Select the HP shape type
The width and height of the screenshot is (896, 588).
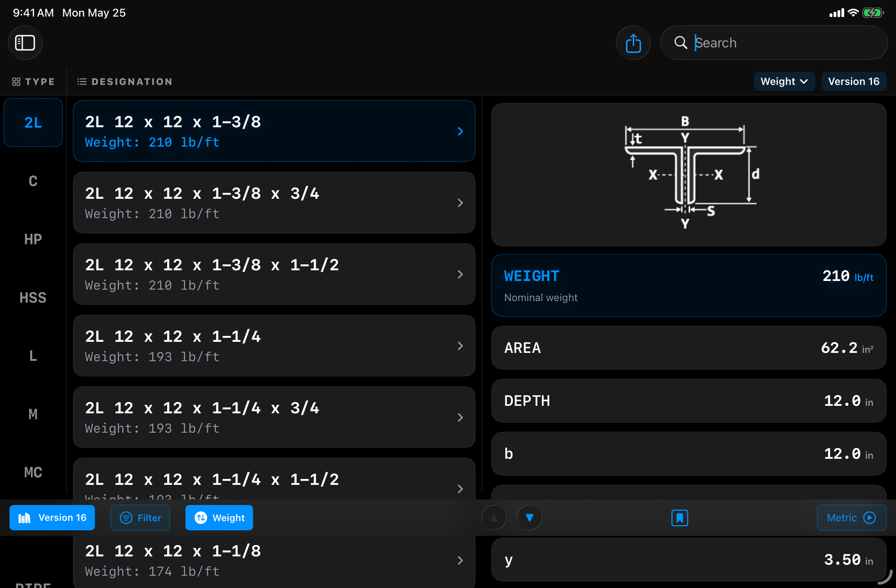(x=33, y=239)
